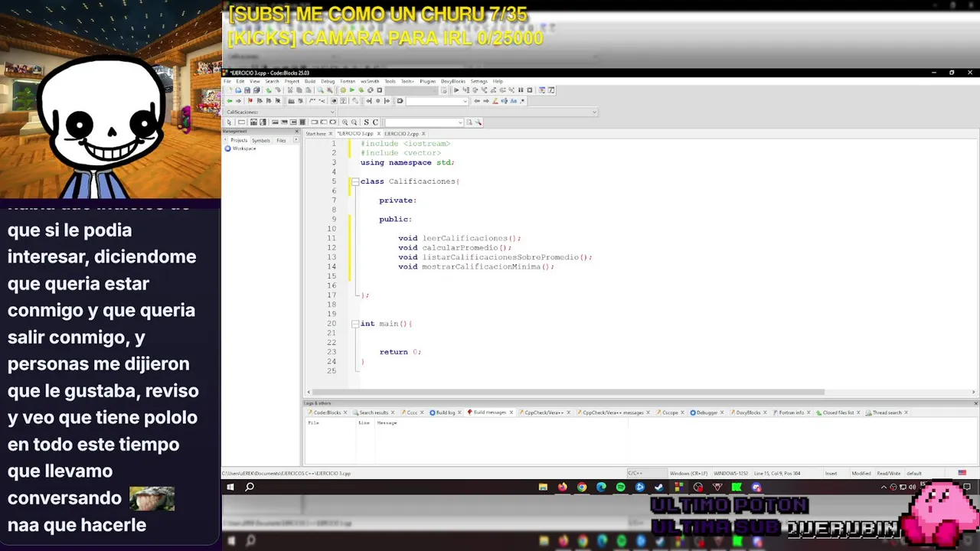Open the Build menu
The image size is (980, 551).
(310, 81)
